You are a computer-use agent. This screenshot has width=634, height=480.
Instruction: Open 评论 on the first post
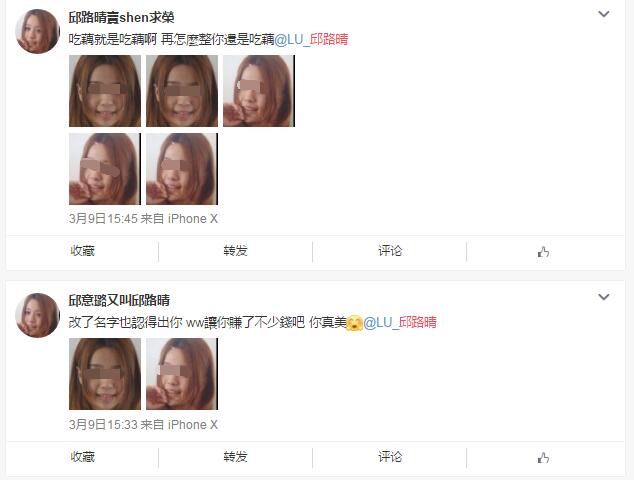click(x=390, y=251)
